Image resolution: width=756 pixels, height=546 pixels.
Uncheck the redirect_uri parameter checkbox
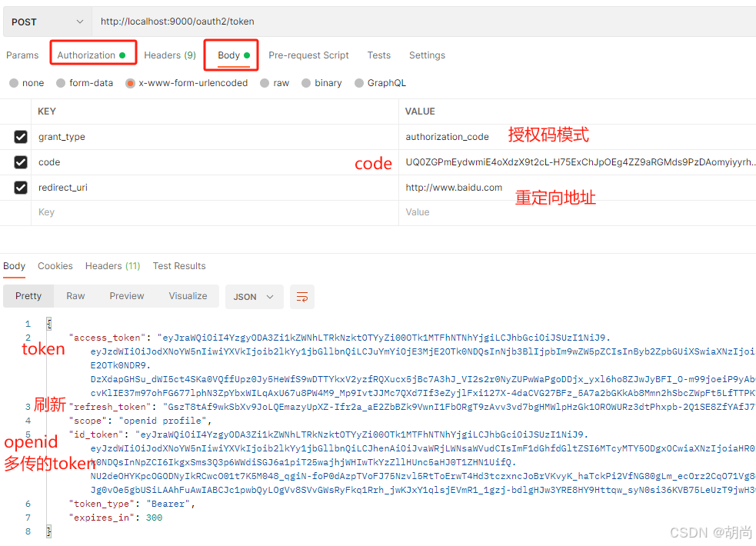click(x=21, y=188)
